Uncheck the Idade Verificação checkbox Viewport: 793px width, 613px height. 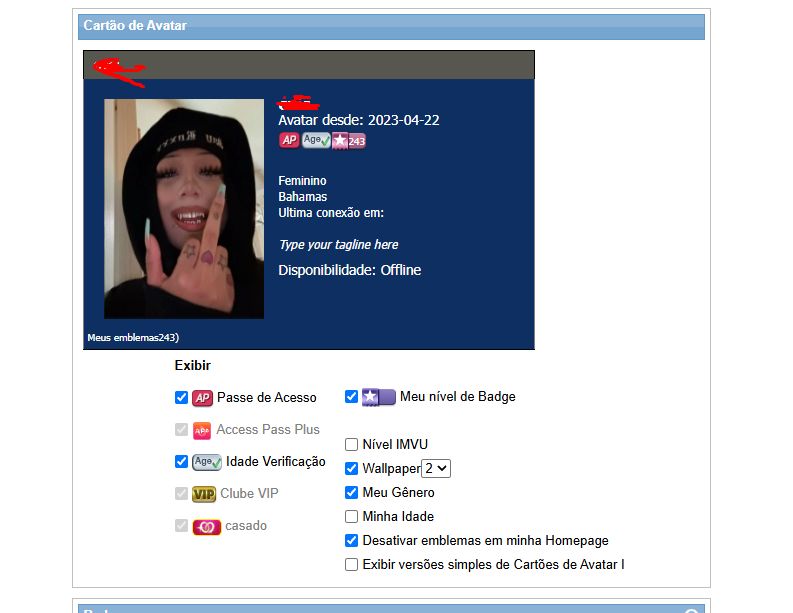pyautogui.click(x=182, y=461)
